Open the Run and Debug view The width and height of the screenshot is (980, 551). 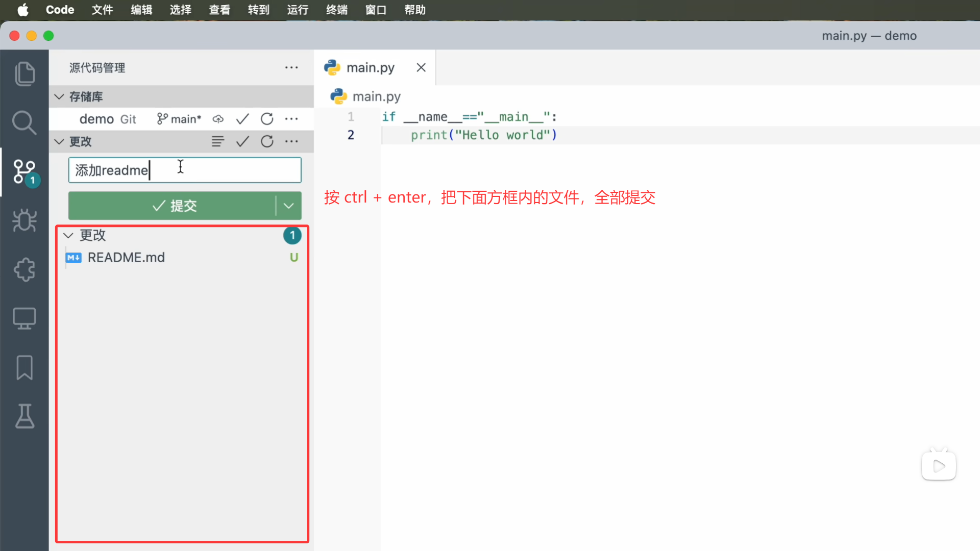click(x=24, y=220)
